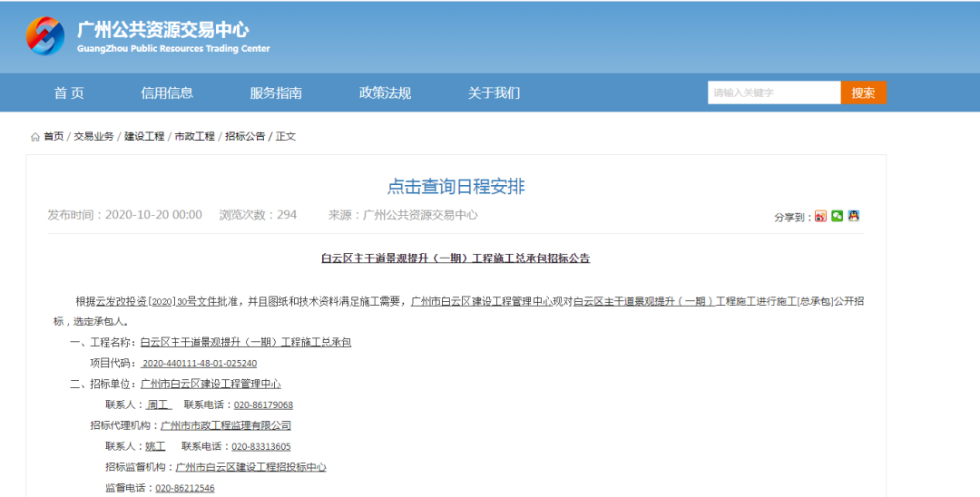
Task: Open the 关于我们 page
Action: [x=494, y=93]
